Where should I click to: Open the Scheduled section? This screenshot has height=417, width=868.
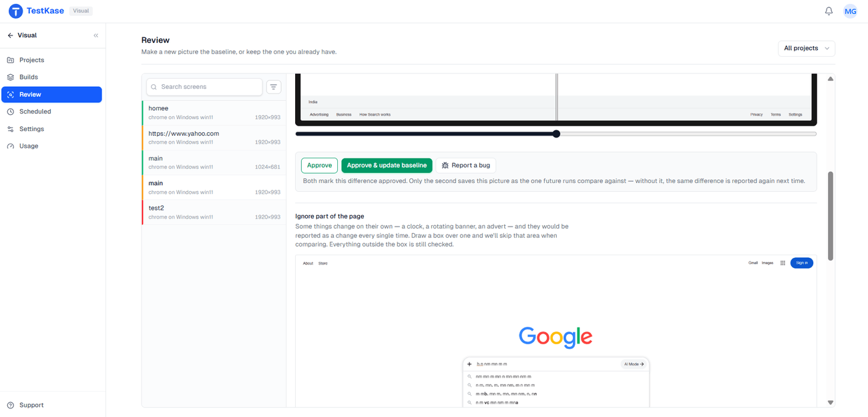tap(51, 112)
